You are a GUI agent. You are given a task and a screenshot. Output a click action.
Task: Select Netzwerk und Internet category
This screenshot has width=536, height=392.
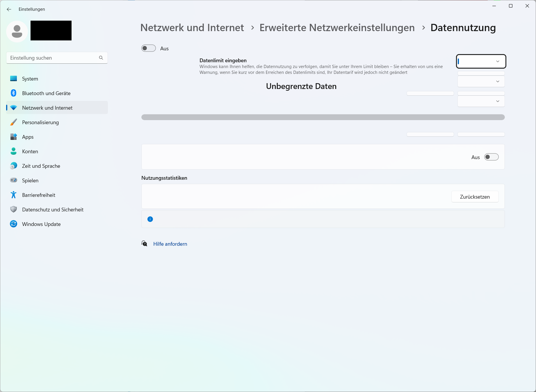[x=57, y=108]
